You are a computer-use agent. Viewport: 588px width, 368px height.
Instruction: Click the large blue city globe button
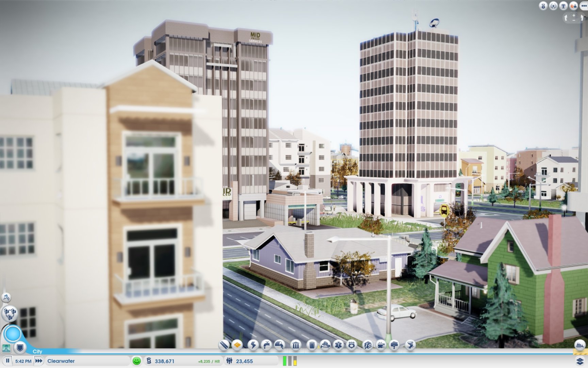[13, 334]
